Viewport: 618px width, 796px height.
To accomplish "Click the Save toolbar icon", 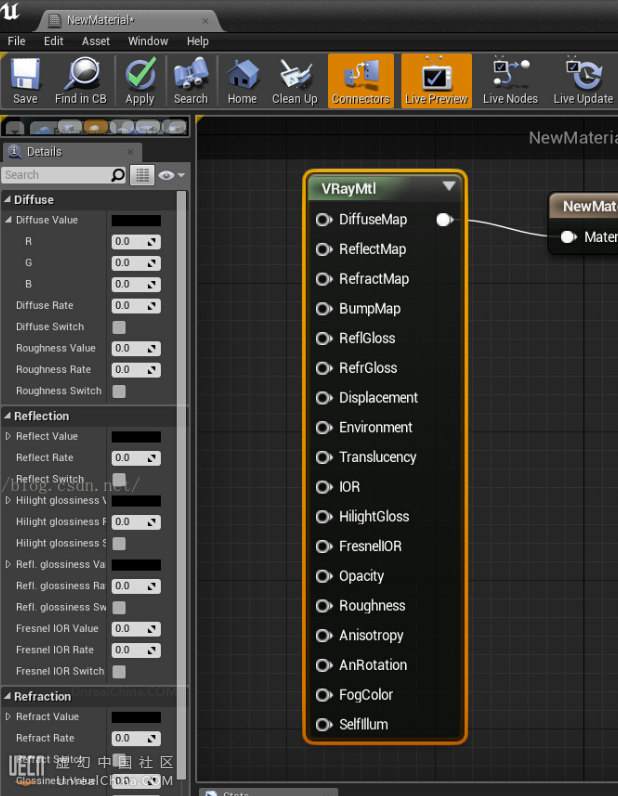I will [25, 79].
